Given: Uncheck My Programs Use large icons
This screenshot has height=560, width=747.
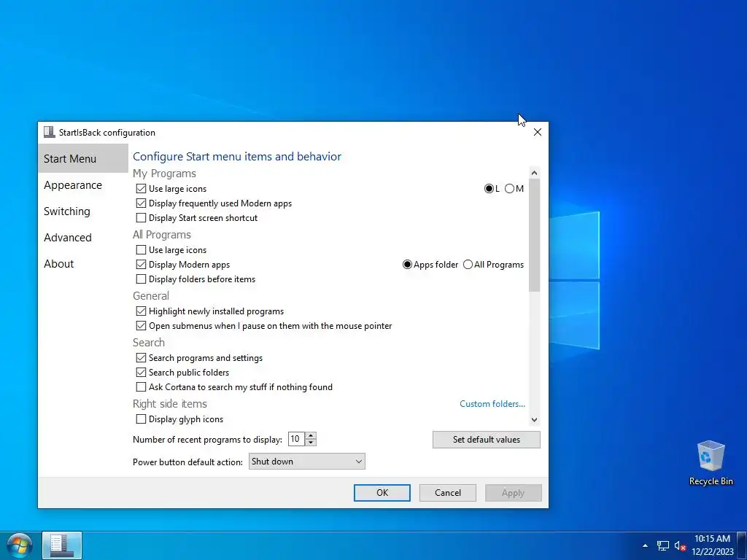Looking at the screenshot, I should coord(141,189).
